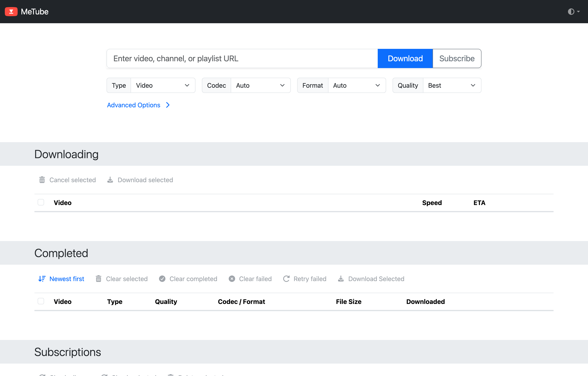Click the Newest first sort icon
This screenshot has width=588, height=376.
[x=42, y=279]
